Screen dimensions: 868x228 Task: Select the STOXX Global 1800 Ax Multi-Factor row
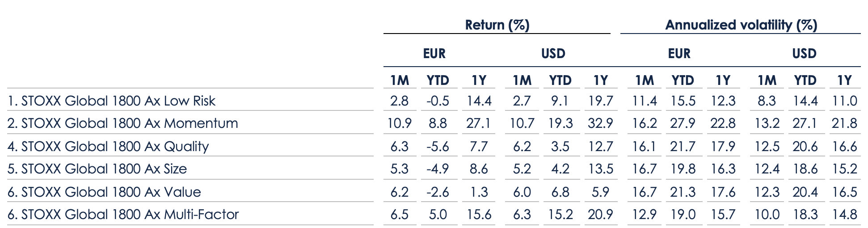point(123,215)
